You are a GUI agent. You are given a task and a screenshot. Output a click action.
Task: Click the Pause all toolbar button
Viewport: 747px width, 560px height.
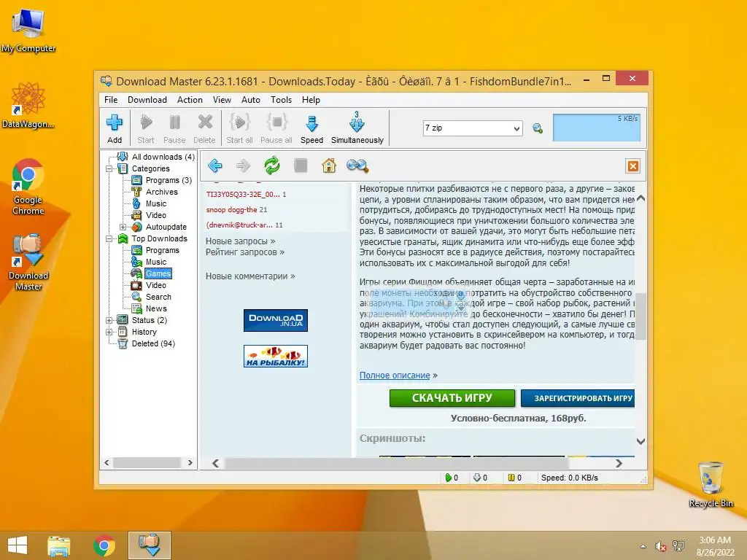[x=276, y=128]
